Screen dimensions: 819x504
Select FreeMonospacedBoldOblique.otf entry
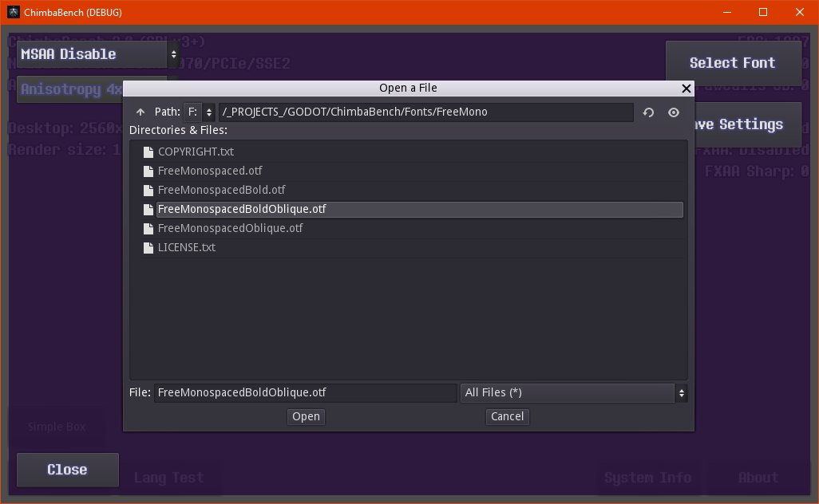point(242,209)
